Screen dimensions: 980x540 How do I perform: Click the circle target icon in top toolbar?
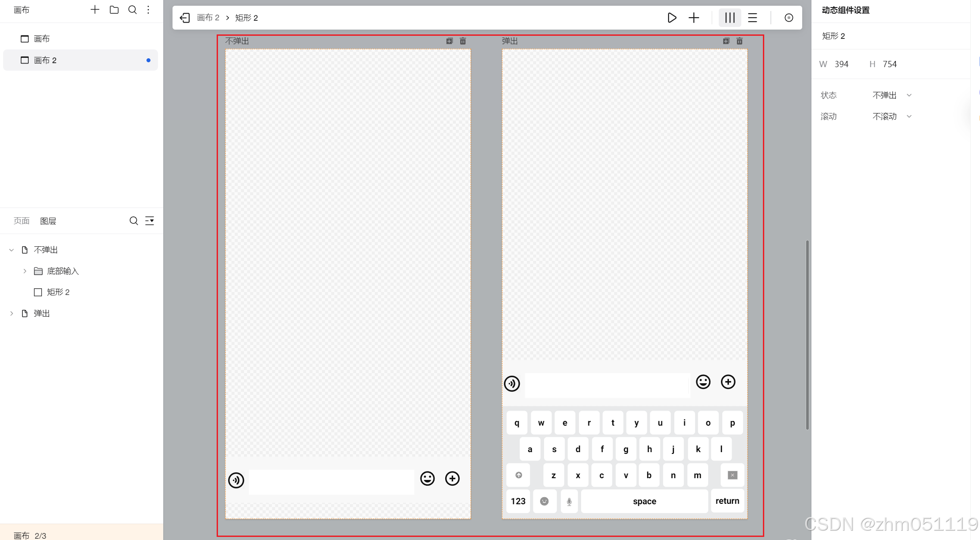pyautogui.click(x=789, y=18)
